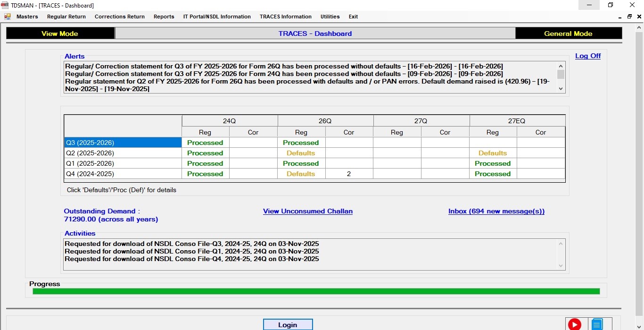Open the TRACES Information menu

(285, 17)
